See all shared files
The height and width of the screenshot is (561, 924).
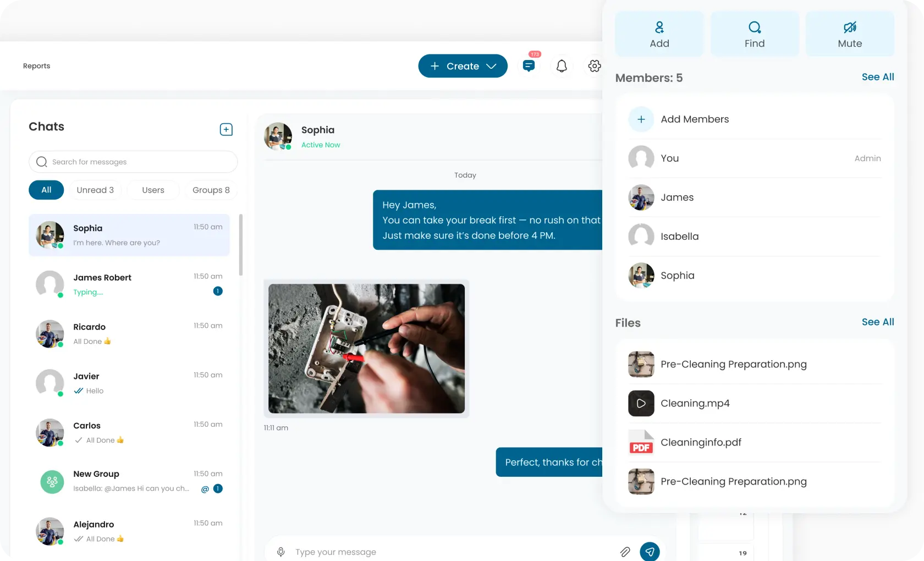(x=877, y=322)
